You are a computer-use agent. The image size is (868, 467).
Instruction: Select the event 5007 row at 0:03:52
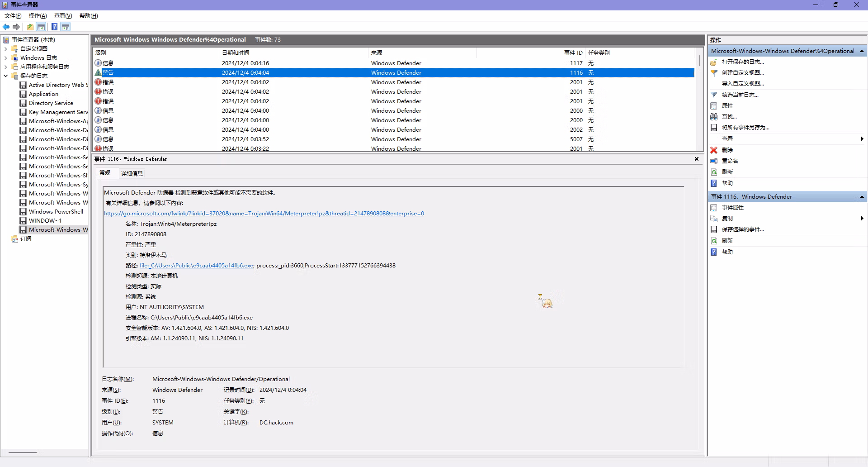(394, 139)
